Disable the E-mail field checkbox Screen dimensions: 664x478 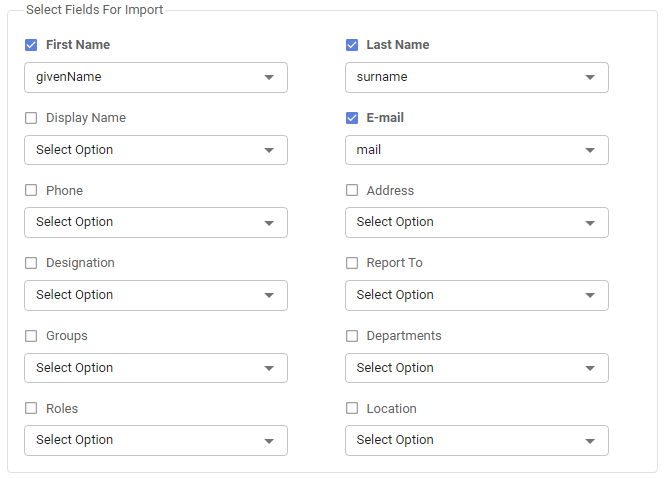pos(352,118)
